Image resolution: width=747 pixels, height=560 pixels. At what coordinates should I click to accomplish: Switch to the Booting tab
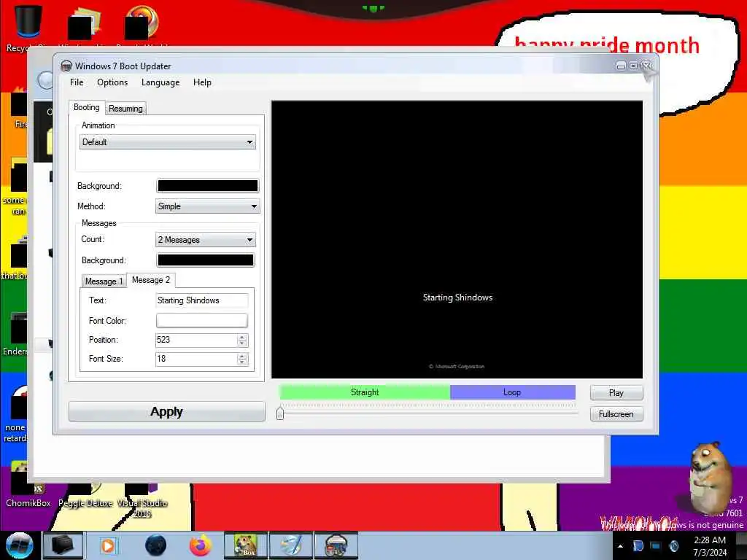pos(86,107)
